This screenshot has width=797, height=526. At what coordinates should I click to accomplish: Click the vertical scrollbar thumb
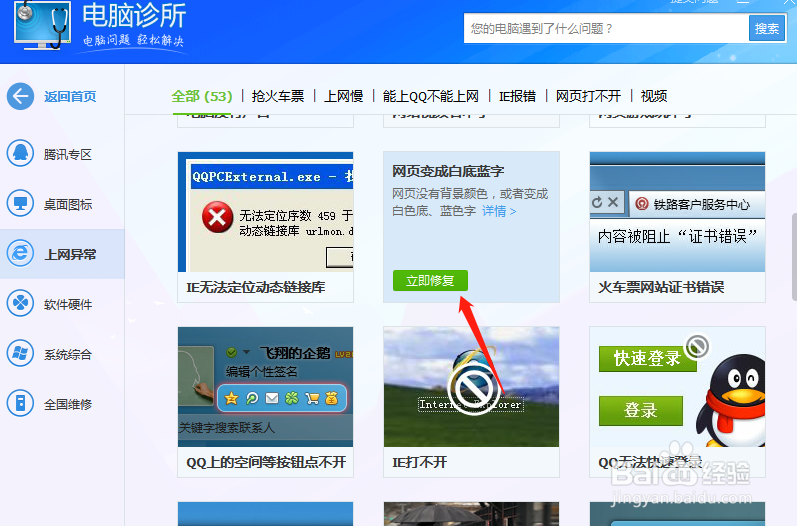point(794,257)
